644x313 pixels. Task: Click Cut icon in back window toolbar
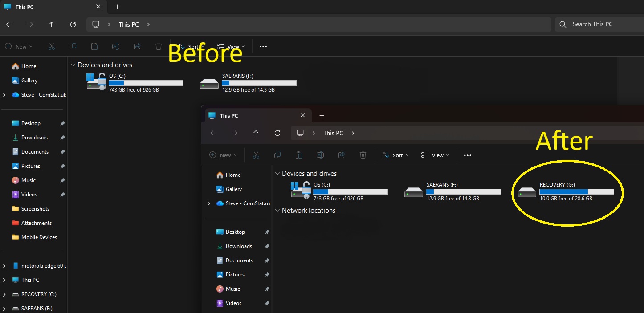(x=51, y=46)
